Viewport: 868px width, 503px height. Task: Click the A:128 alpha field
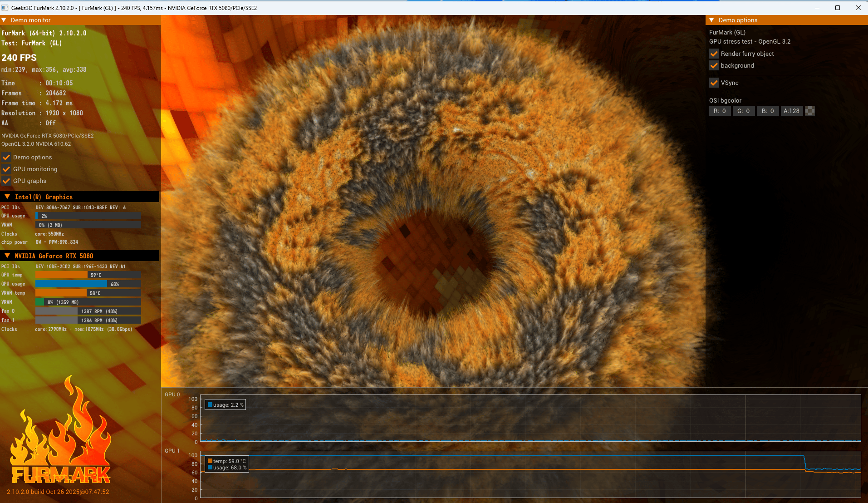pyautogui.click(x=792, y=111)
